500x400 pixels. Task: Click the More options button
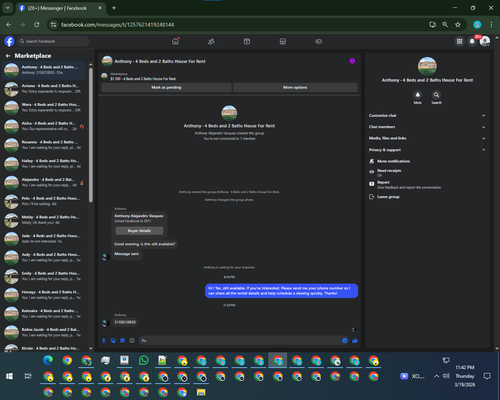coord(295,87)
